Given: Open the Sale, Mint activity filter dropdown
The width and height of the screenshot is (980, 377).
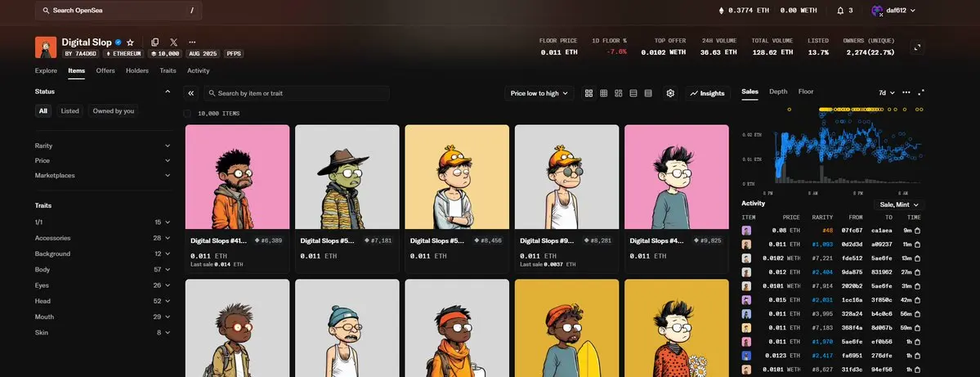Looking at the screenshot, I should point(899,204).
